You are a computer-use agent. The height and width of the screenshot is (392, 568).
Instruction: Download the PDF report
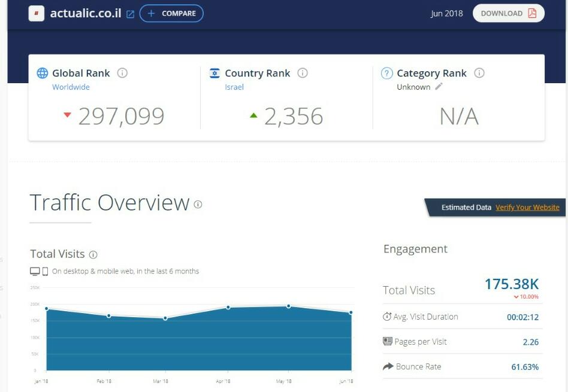[x=508, y=13]
